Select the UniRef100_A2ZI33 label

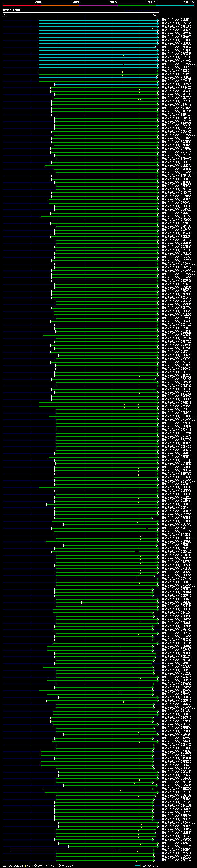pyautogui.click(x=177, y=57)
